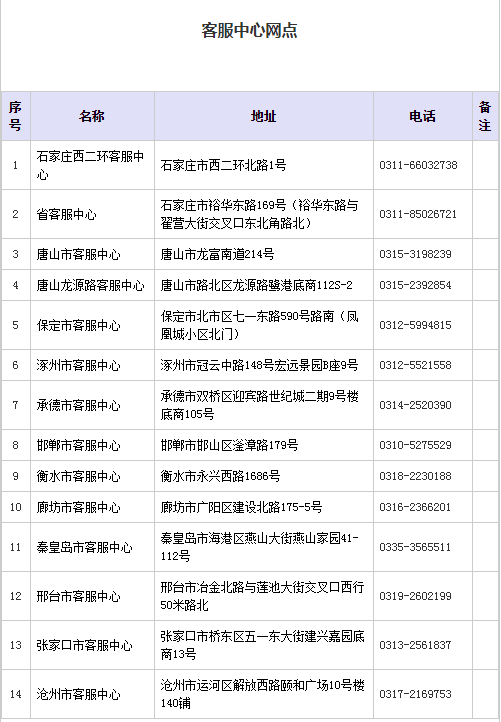This screenshot has height=722, width=501.
Task: Click sequence number 12 for 邢台市
Action: pos(16,596)
